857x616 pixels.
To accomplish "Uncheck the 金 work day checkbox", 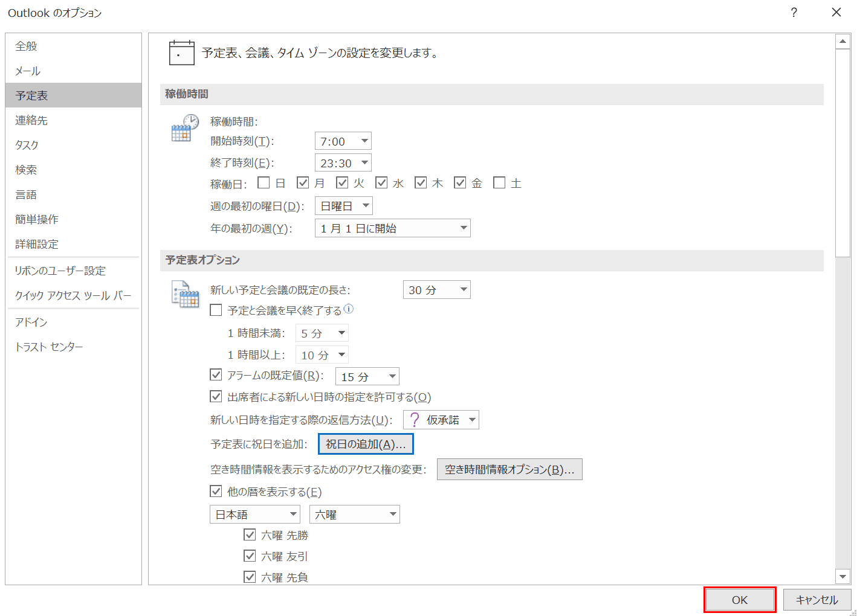I will tap(460, 182).
